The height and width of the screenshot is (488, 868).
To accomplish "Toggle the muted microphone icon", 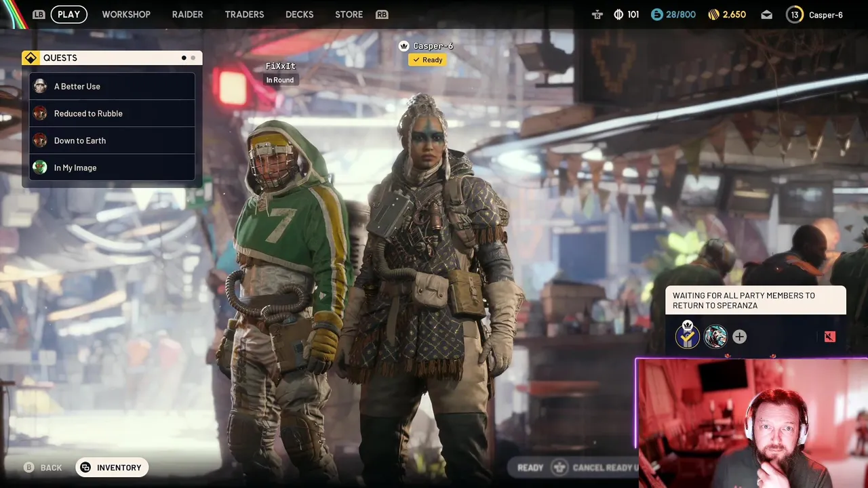I will [830, 336].
